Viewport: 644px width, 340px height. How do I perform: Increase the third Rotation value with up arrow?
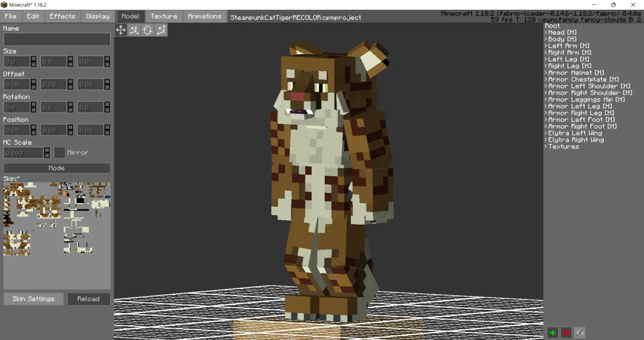click(x=107, y=105)
